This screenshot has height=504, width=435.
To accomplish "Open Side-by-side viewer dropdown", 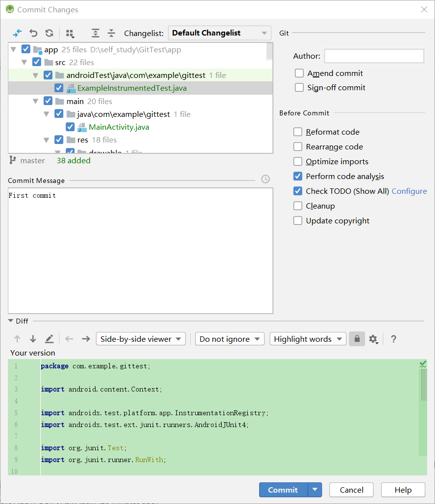I will 140,339.
